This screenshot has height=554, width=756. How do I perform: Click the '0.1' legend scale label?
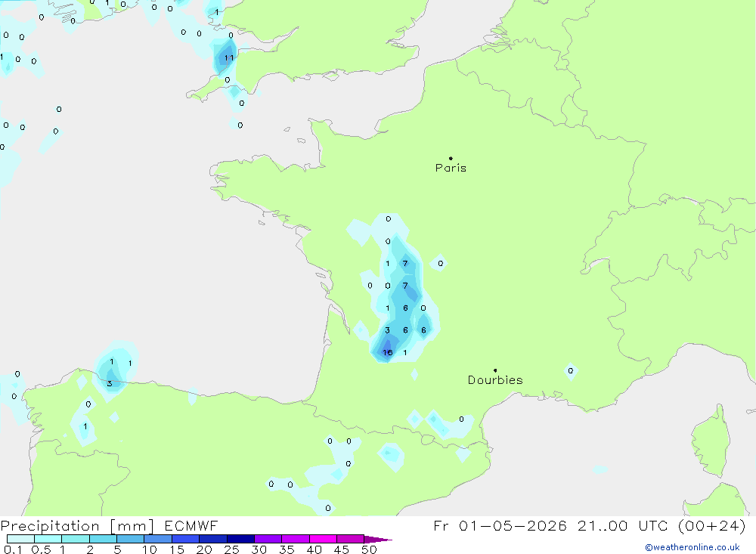(x=13, y=549)
